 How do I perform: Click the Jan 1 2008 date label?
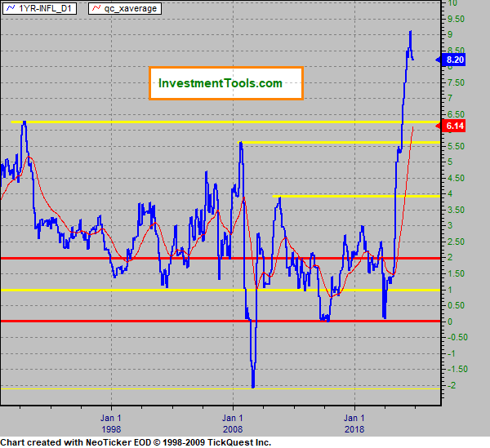[x=233, y=422]
